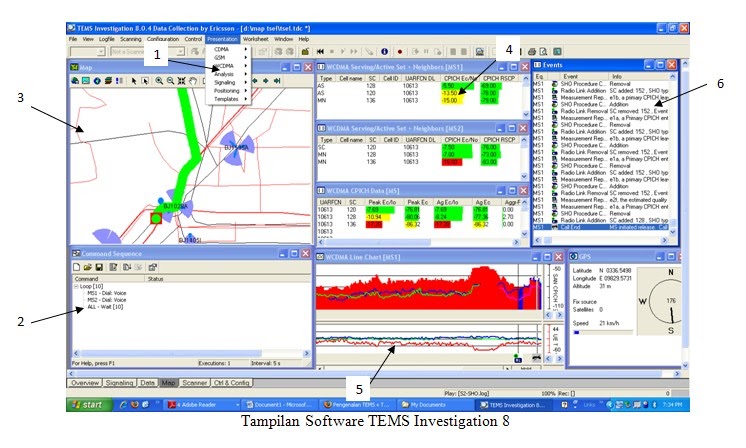Open the Worksheet menu

(255, 39)
